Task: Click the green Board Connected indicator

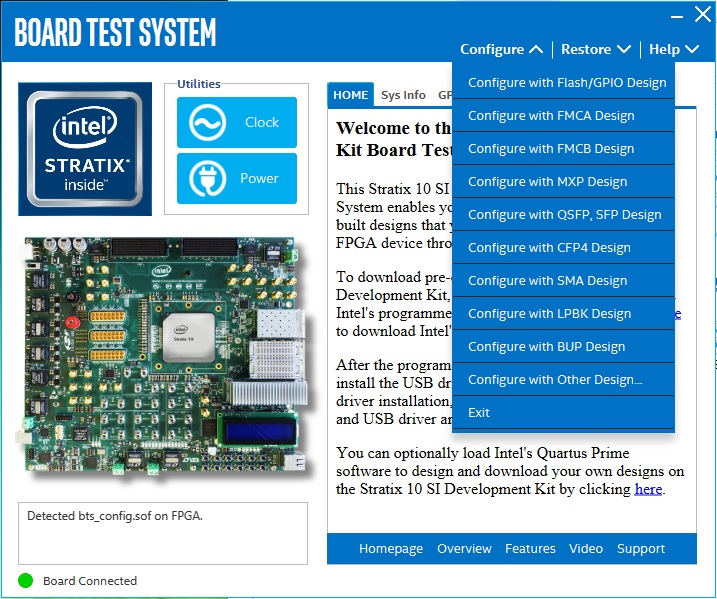Action: [x=26, y=580]
